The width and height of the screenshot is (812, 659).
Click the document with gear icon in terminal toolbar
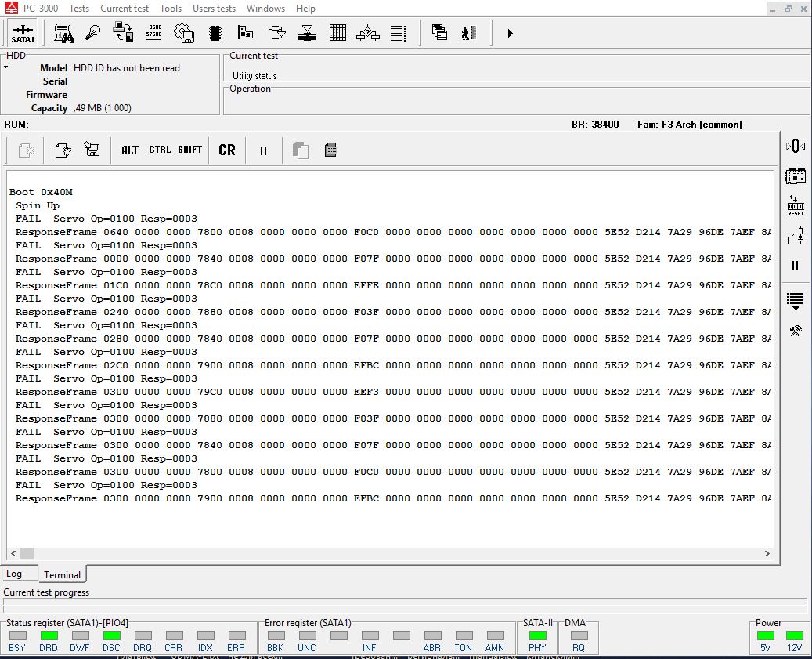pyautogui.click(x=63, y=150)
